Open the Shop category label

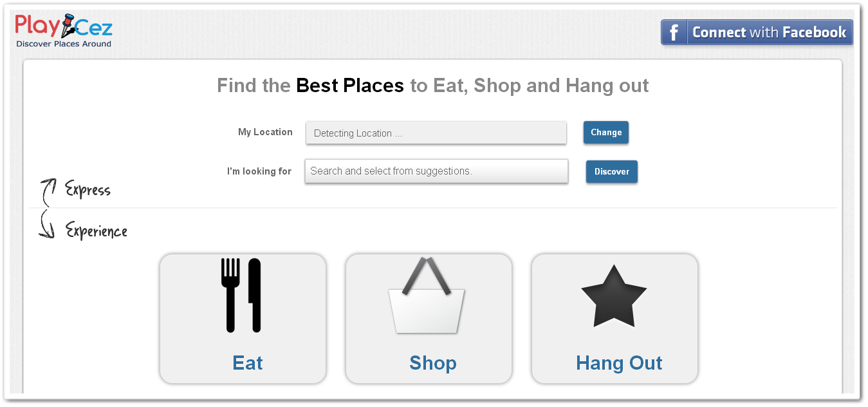433,363
